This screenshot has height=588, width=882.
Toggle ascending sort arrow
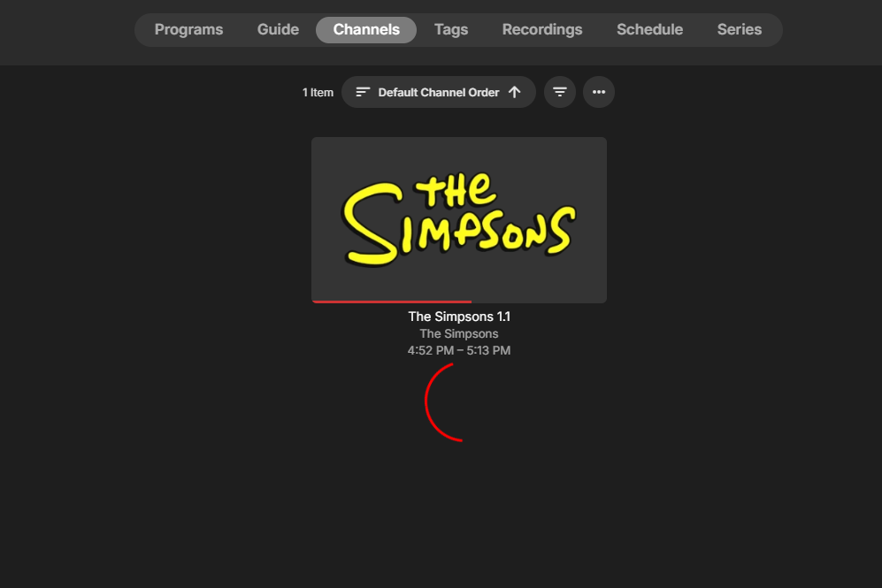coord(514,92)
